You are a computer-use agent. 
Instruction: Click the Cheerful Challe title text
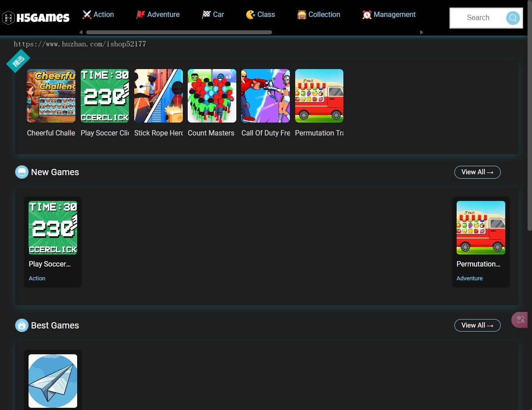pyautogui.click(x=51, y=133)
